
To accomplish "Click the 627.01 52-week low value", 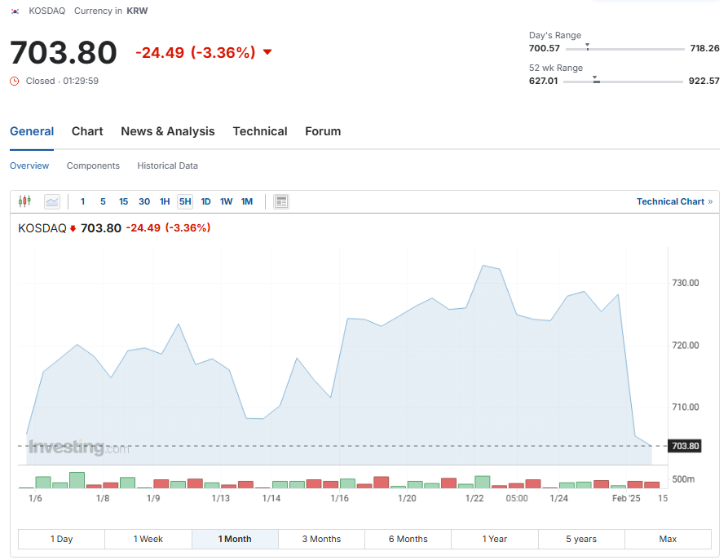I will coord(543,81).
